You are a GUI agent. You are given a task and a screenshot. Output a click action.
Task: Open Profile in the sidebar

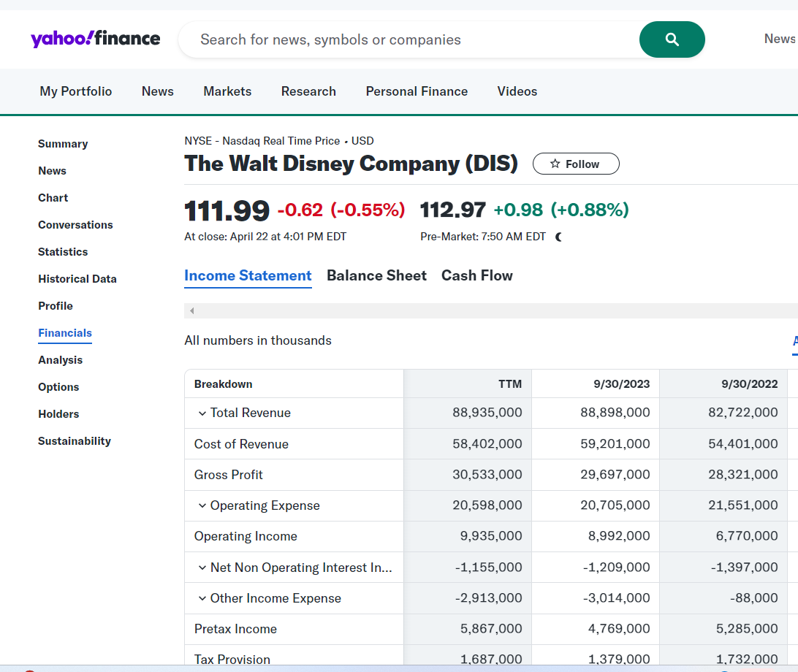(x=56, y=306)
